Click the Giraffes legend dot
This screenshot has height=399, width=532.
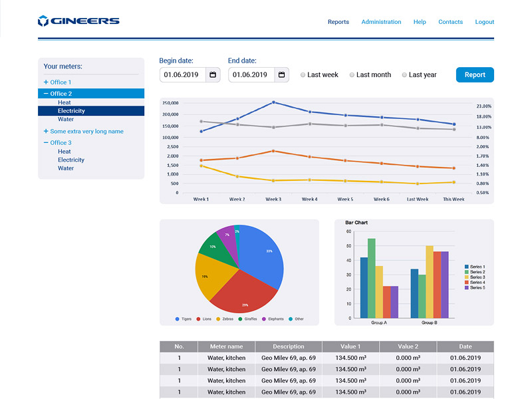point(240,319)
